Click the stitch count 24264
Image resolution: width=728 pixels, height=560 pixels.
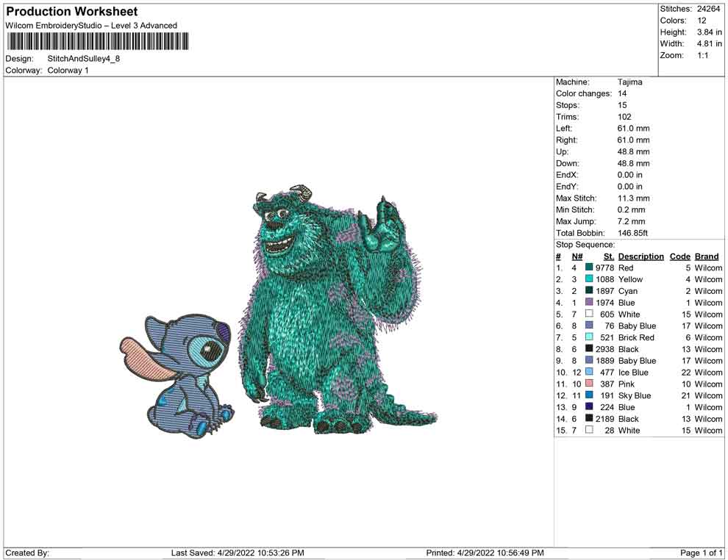tap(708, 9)
